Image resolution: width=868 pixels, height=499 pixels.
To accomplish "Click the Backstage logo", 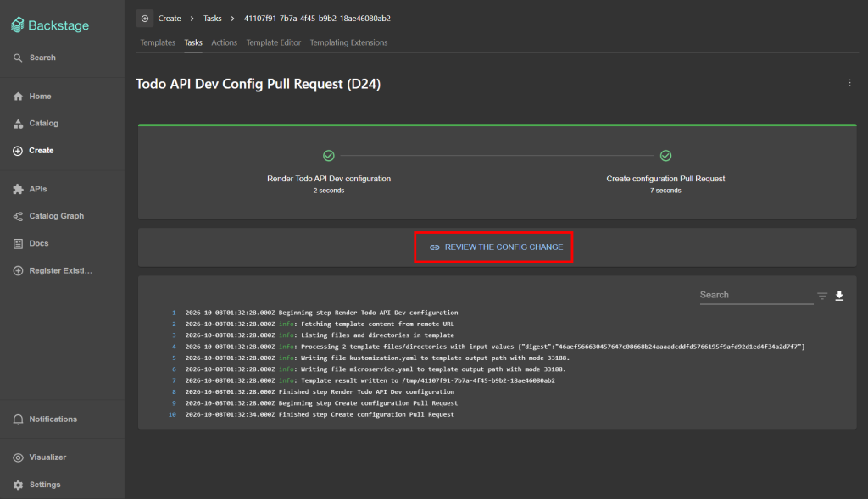I will [50, 25].
